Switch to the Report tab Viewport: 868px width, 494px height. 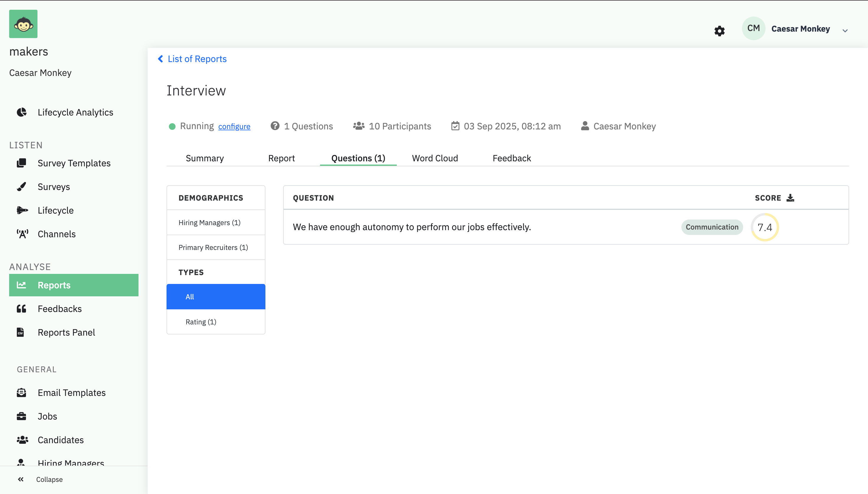pos(281,158)
